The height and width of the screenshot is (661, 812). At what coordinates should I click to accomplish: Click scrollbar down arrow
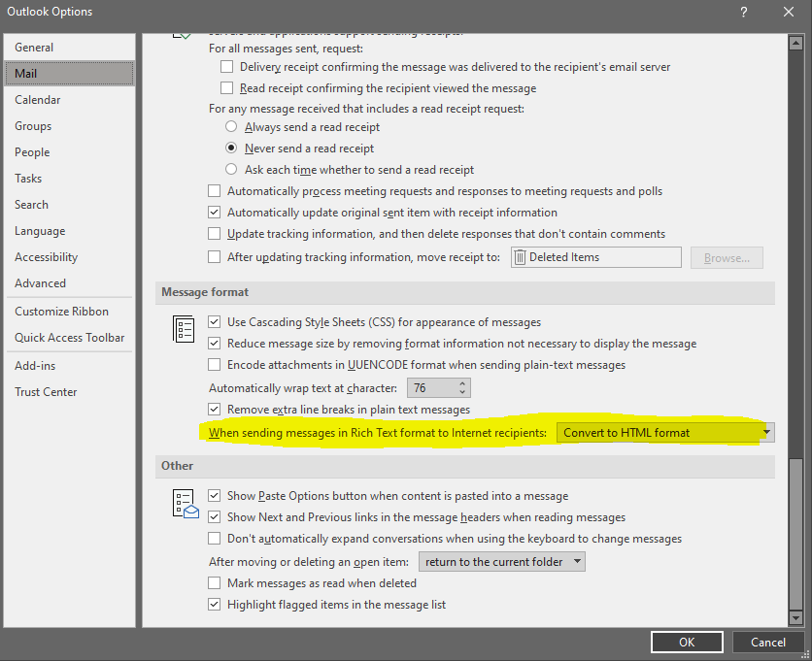tap(795, 617)
